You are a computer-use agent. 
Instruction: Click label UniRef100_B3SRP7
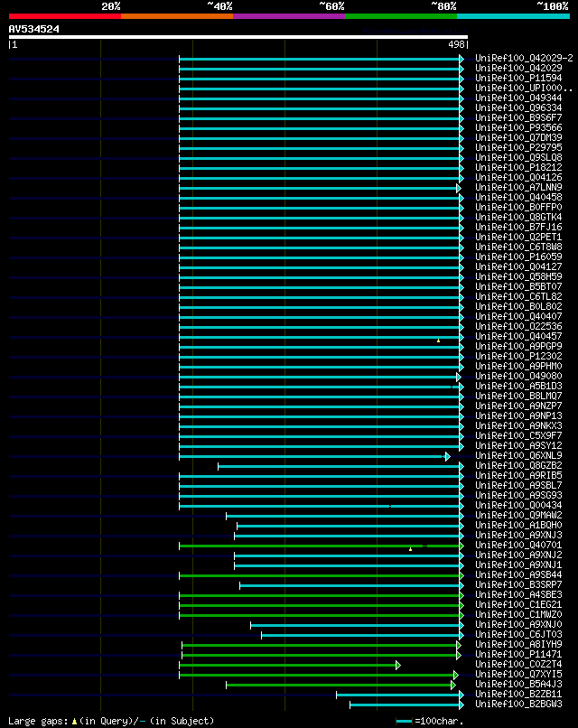(518, 584)
